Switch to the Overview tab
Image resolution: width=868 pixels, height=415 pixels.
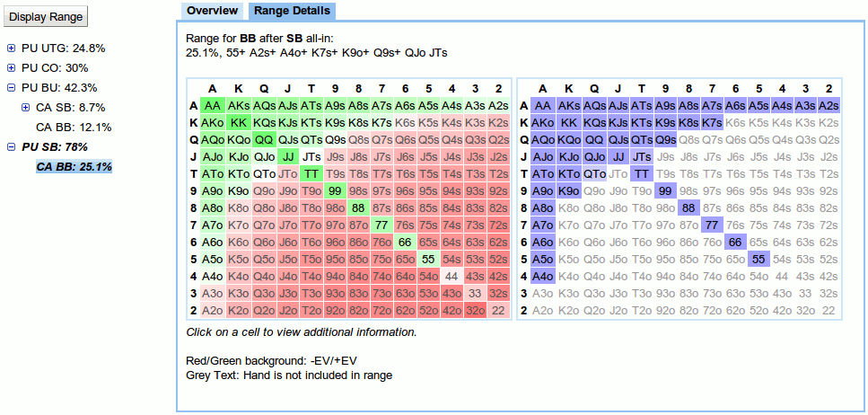tap(212, 11)
